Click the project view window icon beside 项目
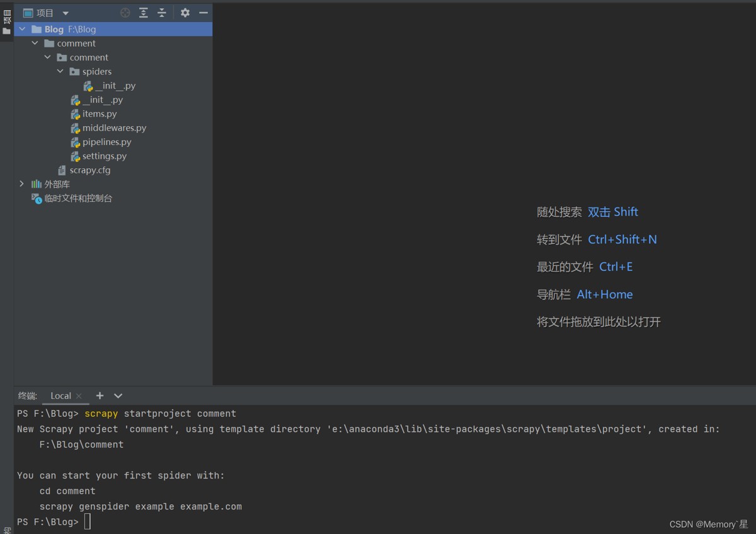 click(x=28, y=13)
